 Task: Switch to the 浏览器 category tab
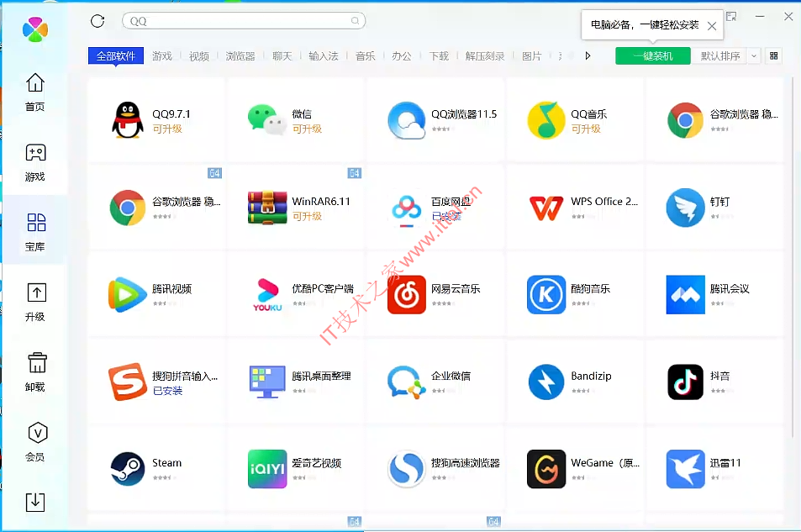pos(240,55)
